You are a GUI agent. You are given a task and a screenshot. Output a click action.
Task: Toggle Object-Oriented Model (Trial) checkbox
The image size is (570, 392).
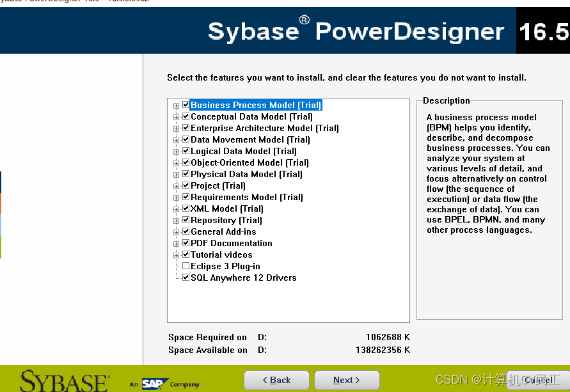(186, 162)
